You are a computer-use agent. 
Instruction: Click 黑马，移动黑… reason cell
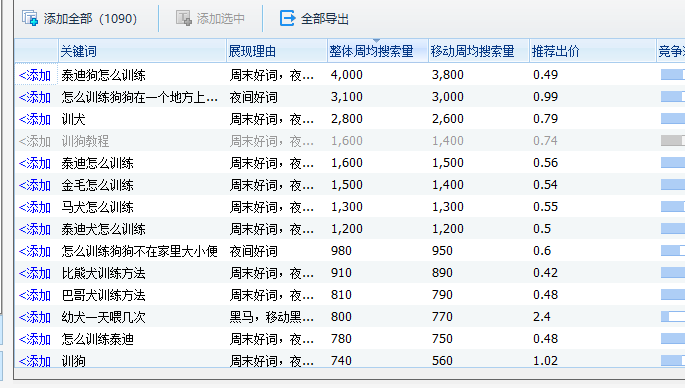click(272, 317)
